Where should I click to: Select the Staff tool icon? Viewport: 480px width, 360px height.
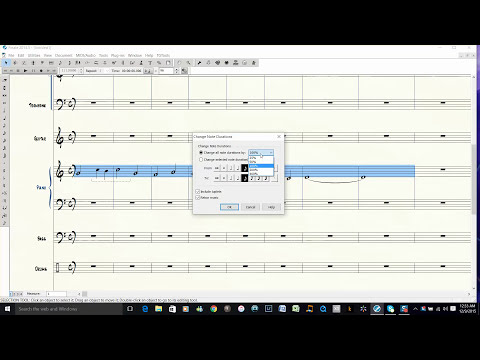pyautogui.click(x=15, y=63)
